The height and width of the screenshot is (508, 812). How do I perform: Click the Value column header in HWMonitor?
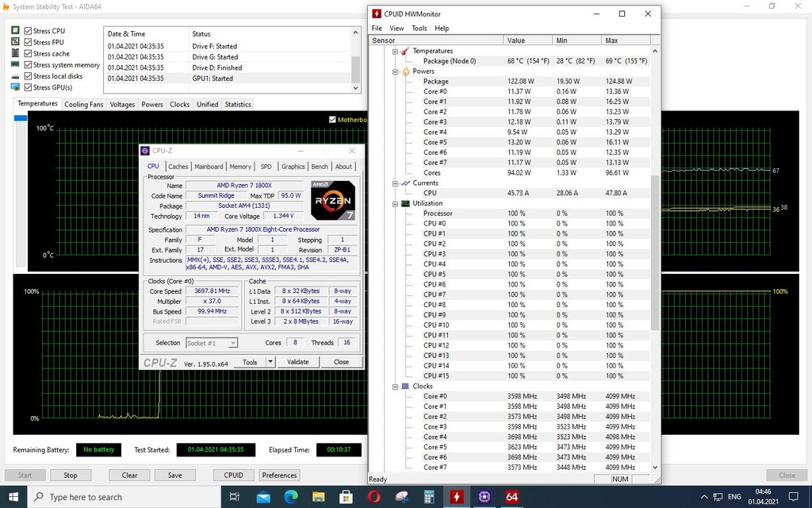click(x=527, y=40)
